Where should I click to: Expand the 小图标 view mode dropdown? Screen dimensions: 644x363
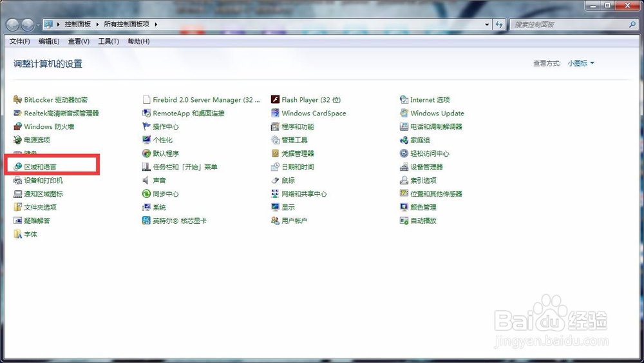pos(581,63)
